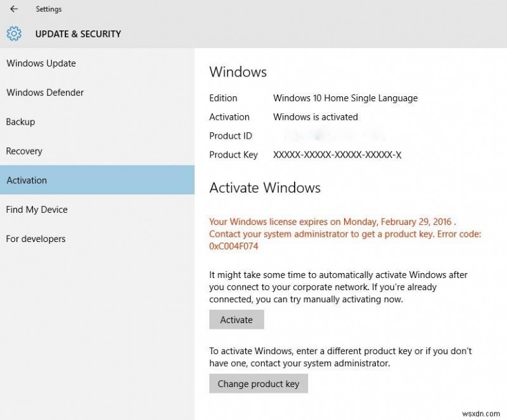This screenshot has height=420, width=507.
Task: Click the Windows is activated status text
Action: pyautogui.click(x=315, y=117)
